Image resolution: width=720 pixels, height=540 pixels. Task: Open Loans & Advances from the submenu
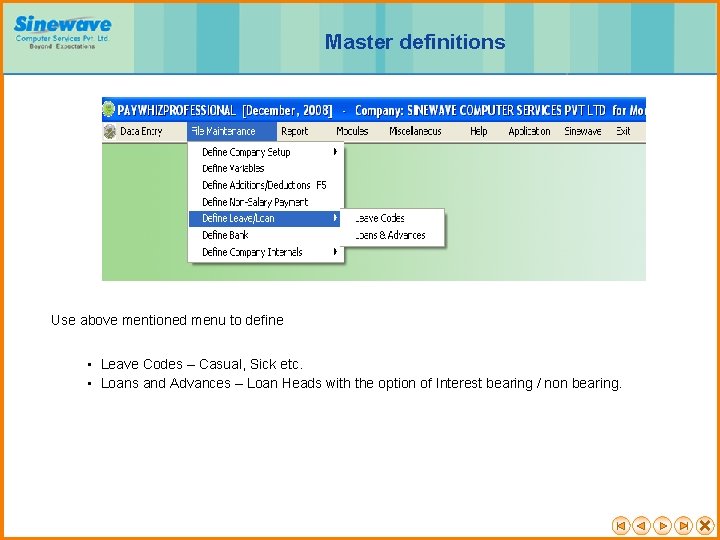click(393, 235)
